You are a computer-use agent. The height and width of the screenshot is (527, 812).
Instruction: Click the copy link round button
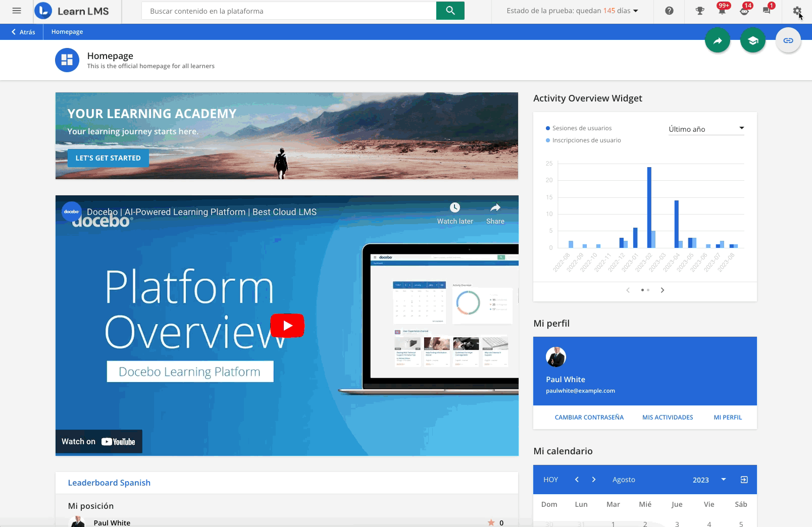[788, 41]
